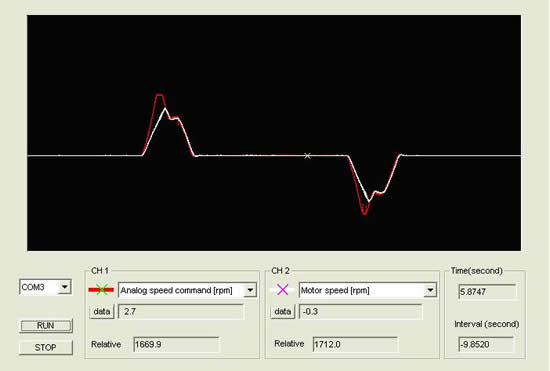Viewport: 550px width, 371px height.
Task: Click the Motor speed combo box text
Action: coord(335,290)
